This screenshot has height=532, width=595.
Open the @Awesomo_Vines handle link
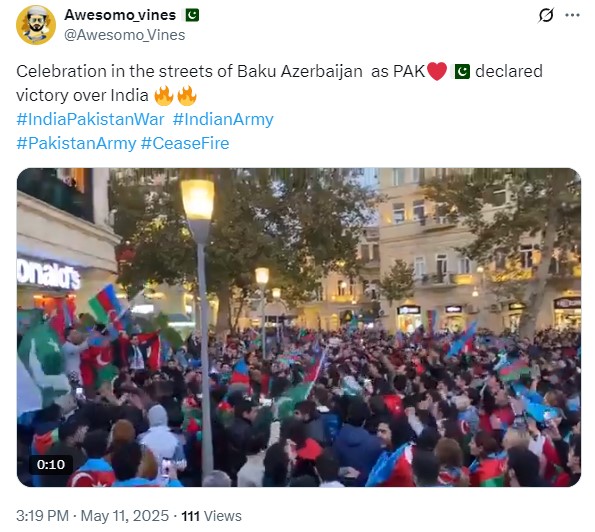click(124, 35)
